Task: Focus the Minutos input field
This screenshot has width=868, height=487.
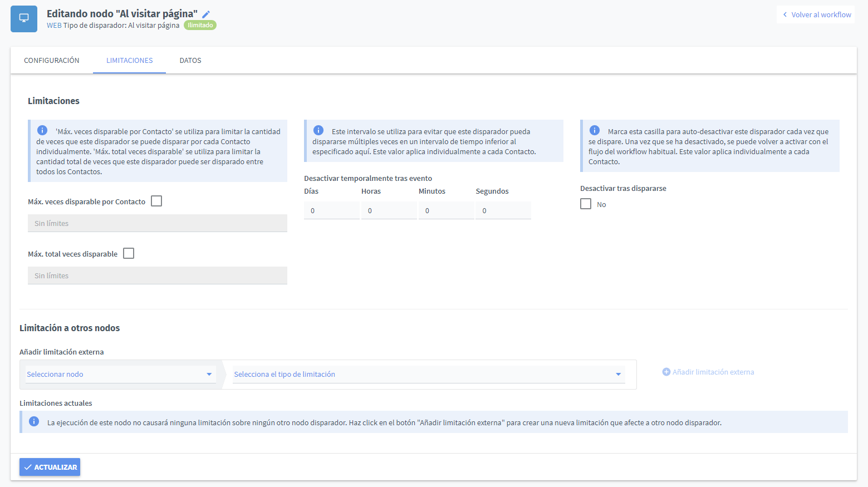Action: click(446, 210)
